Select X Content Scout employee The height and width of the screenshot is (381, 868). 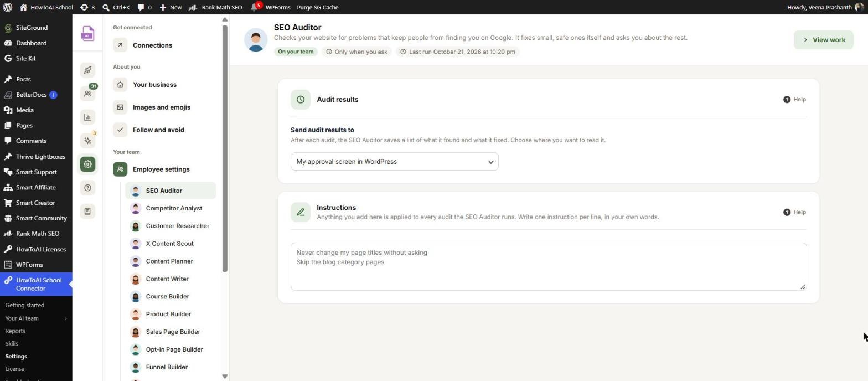coord(170,244)
